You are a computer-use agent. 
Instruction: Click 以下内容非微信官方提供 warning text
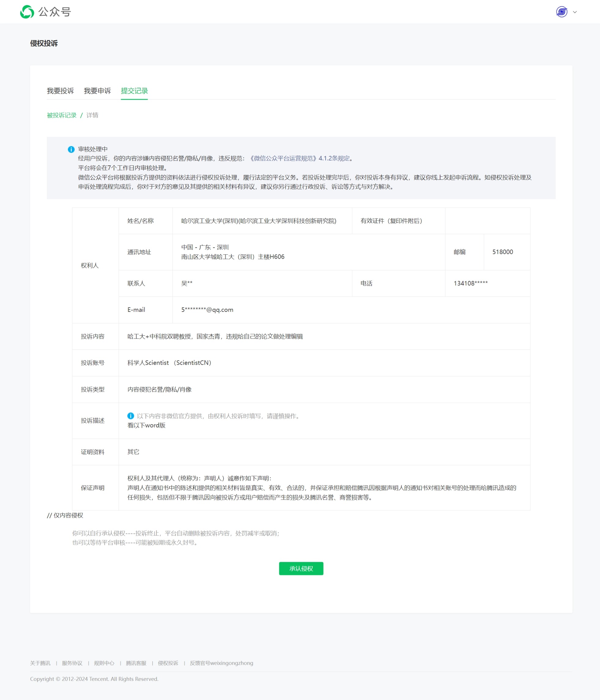pyautogui.click(x=219, y=416)
